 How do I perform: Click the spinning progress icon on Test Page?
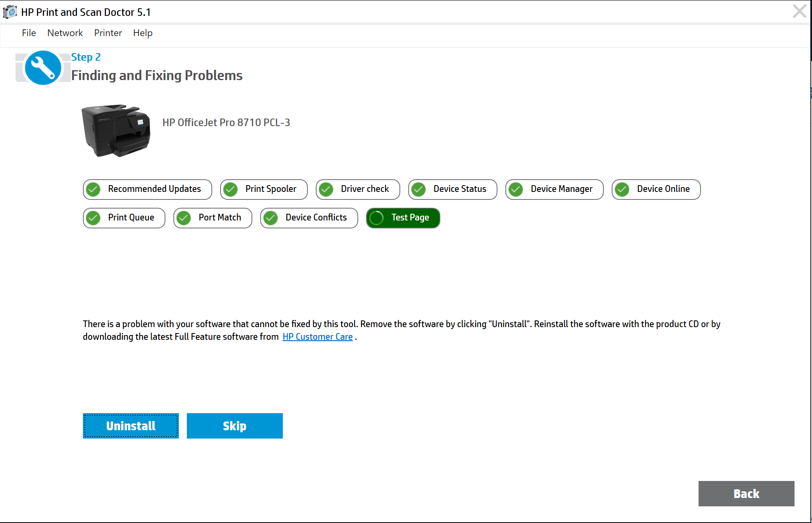[376, 218]
